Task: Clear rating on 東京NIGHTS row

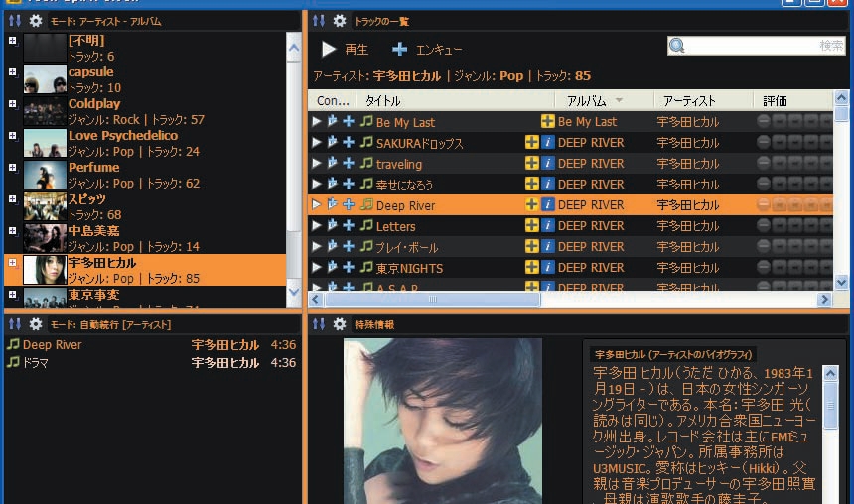Action: click(x=764, y=267)
